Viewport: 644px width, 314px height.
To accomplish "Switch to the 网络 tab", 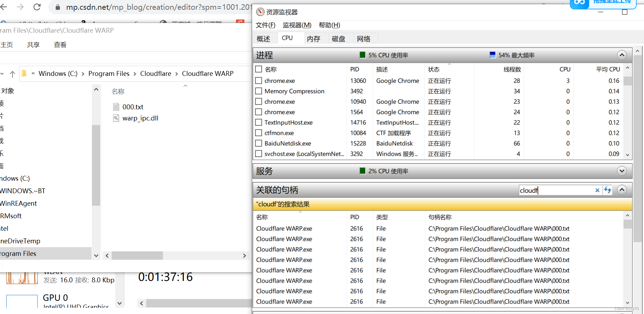I will (363, 39).
